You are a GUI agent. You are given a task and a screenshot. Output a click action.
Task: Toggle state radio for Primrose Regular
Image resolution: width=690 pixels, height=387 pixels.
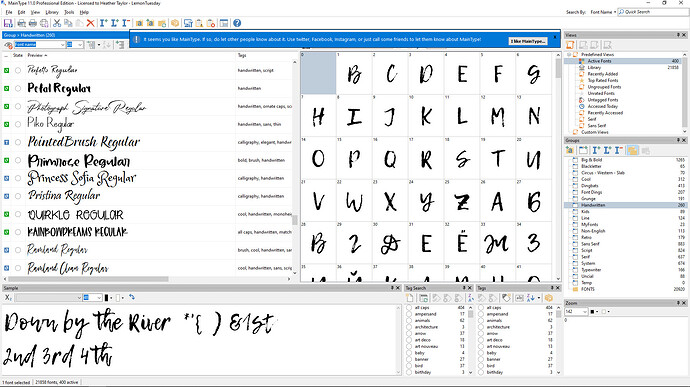point(18,160)
